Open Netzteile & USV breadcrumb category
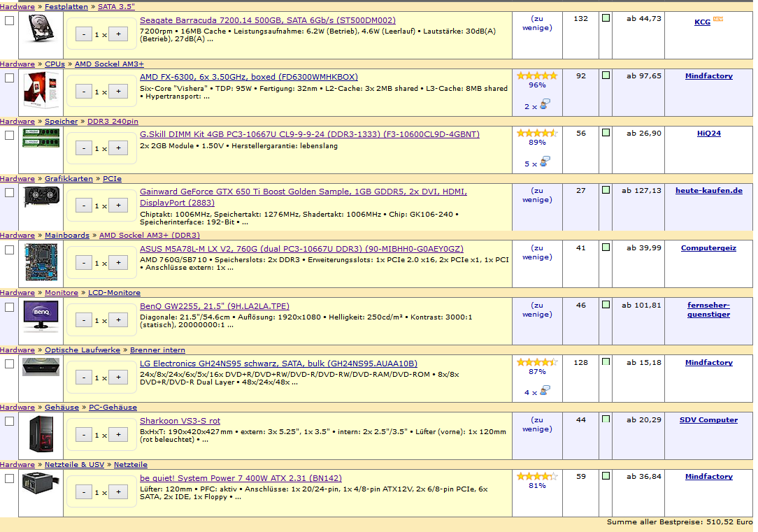This screenshot has width=758, height=532. [74, 464]
